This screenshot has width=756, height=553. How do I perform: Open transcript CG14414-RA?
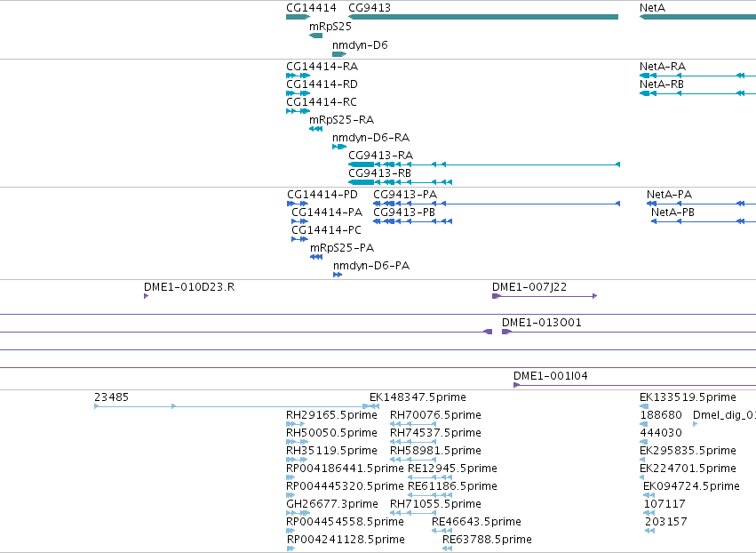(x=322, y=67)
